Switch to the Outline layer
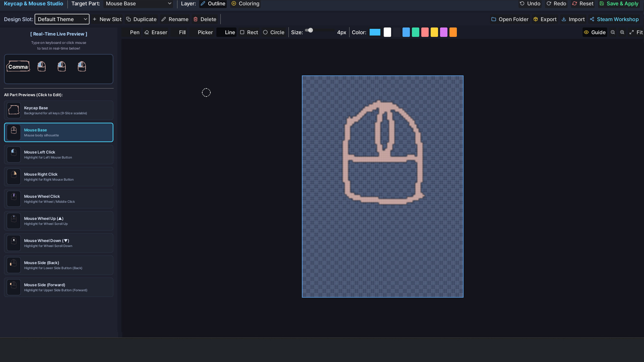Image resolution: width=644 pixels, height=362 pixels. coord(213,4)
